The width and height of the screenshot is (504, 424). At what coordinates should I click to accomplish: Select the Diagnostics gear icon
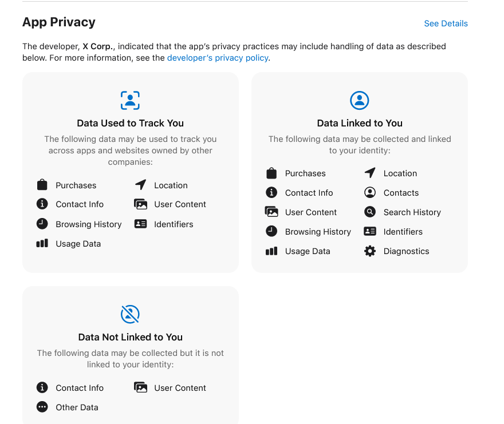(371, 251)
